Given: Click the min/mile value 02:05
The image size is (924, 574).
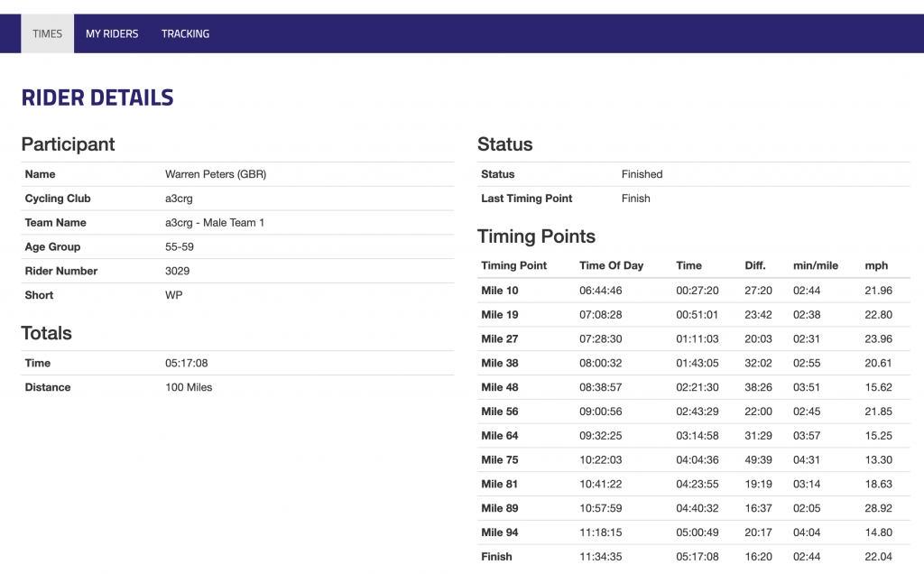Looking at the screenshot, I should 807,507.
